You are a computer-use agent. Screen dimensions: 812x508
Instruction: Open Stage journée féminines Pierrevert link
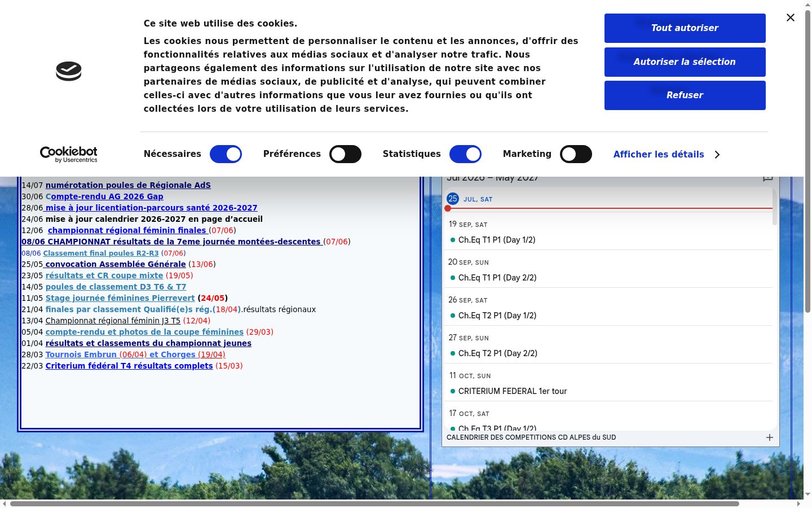click(120, 298)
